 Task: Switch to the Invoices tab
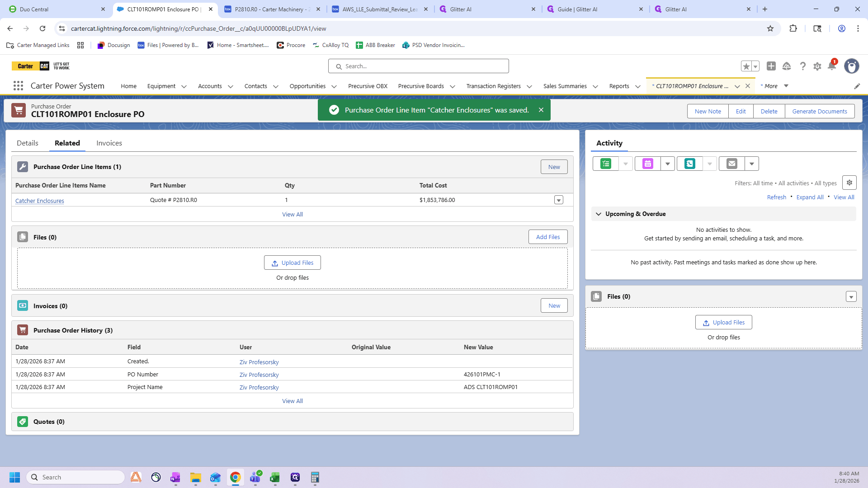[x=109, y=143]
